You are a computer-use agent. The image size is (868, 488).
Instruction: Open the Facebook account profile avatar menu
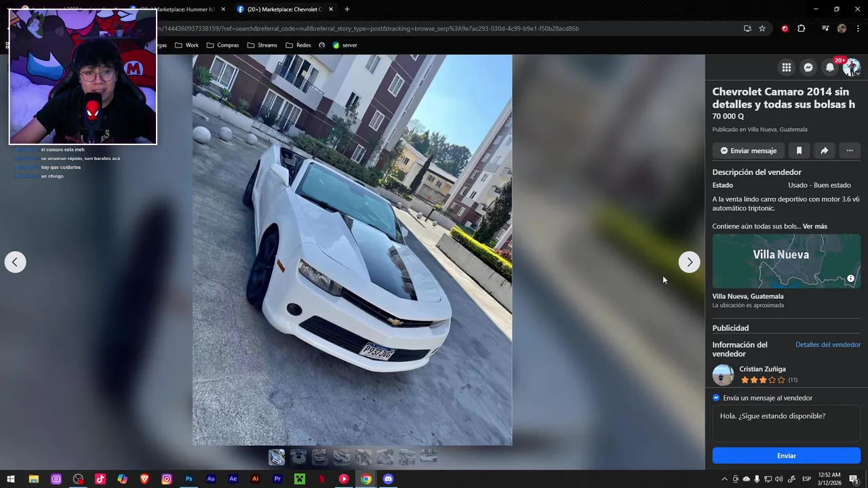click(852, 67)
